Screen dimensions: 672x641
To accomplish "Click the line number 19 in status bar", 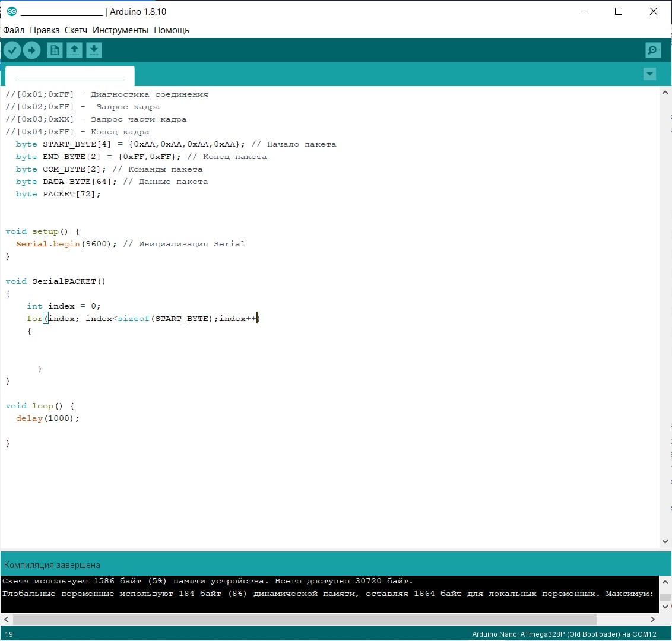I will click(8, 634).
